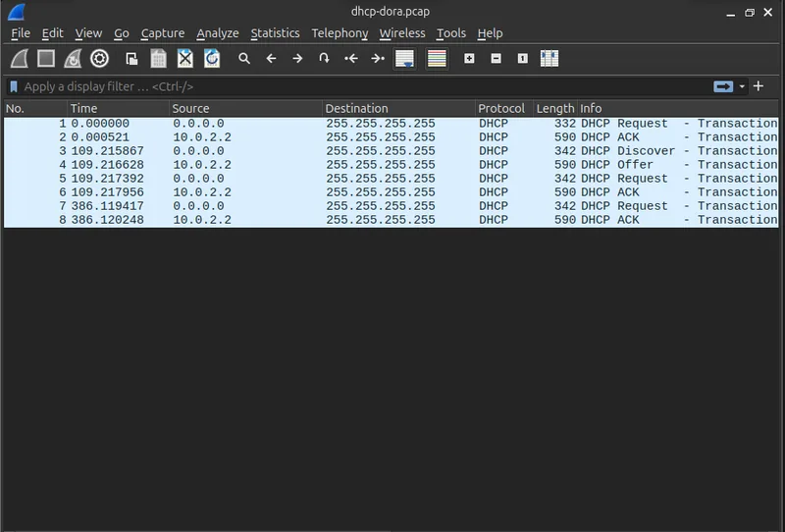Open the File menu
Screen dimensions: 785x532
click(x=21, y=33)
